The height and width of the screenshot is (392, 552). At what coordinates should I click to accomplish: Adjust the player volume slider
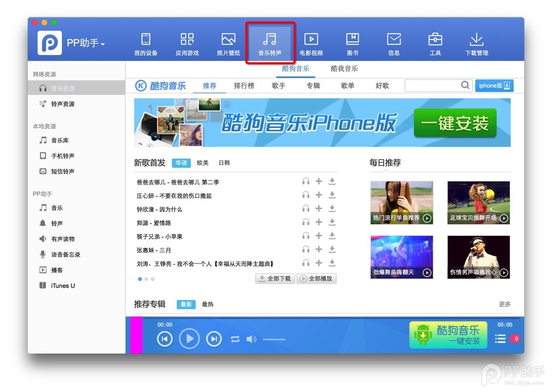(x=274, y=339)
